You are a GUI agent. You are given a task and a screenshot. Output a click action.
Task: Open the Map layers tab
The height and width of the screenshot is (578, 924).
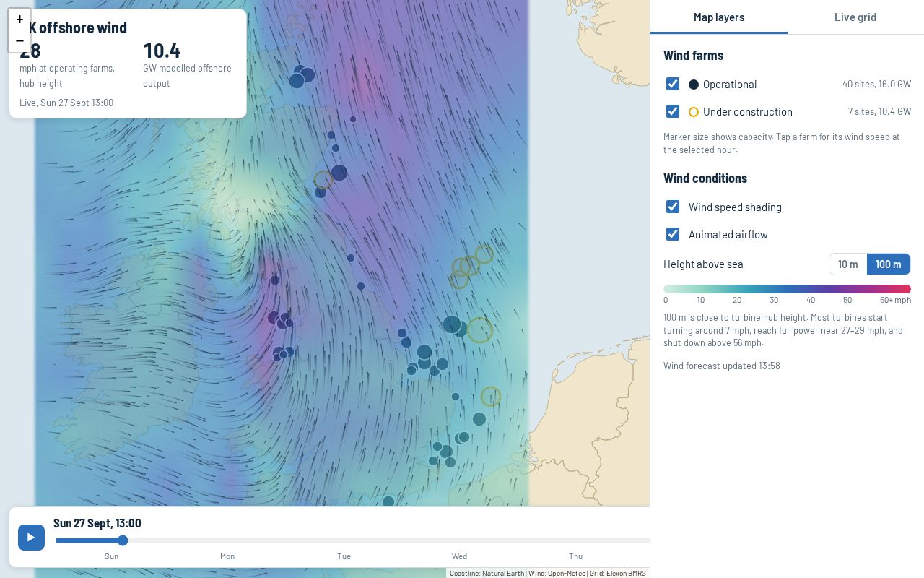click(x=719, y=17)
